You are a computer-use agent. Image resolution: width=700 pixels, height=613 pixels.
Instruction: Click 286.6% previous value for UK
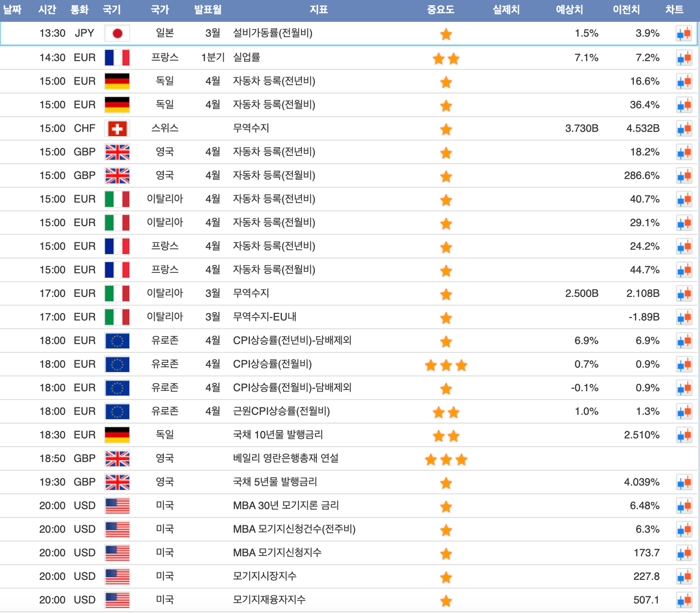(641, 176)
